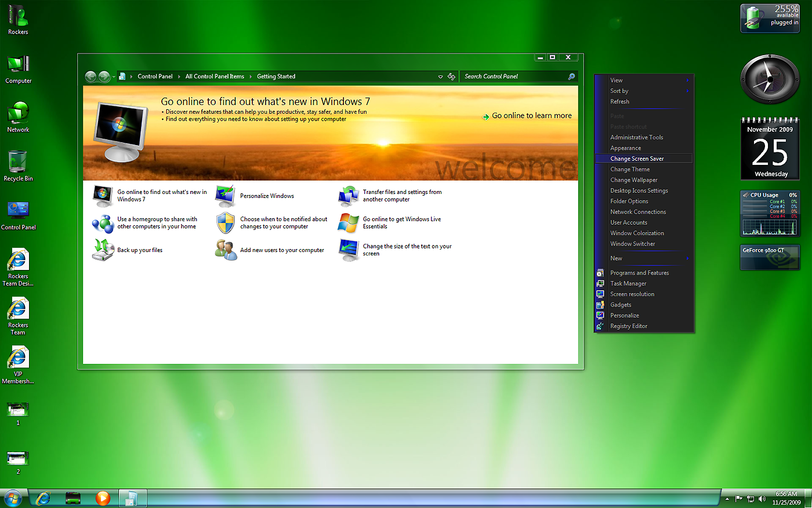
Task: Select Window Colorization menu item
Action: (x=644, y=233)
